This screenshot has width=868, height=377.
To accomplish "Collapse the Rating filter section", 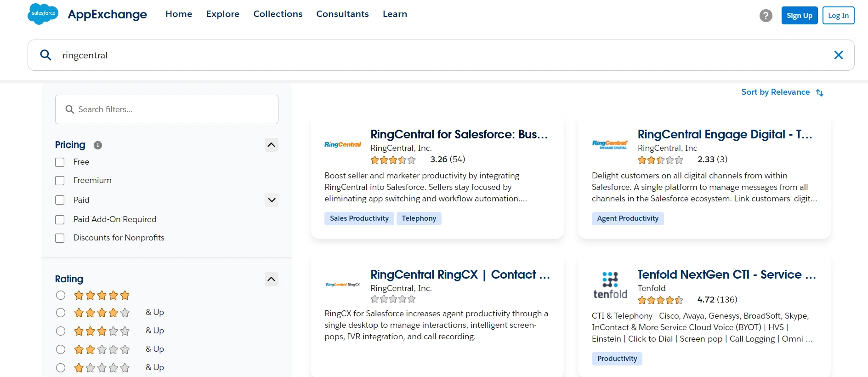I will 271,279.
